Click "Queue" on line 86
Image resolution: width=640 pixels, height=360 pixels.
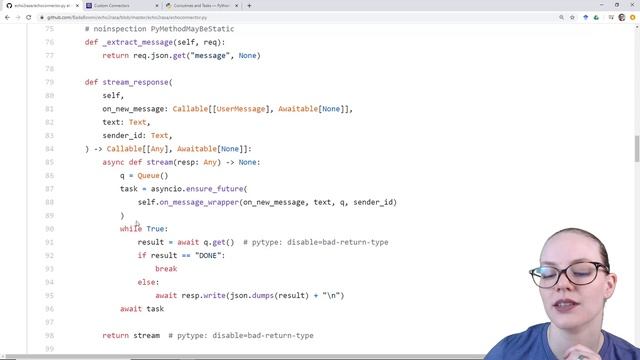pos(148,176)
